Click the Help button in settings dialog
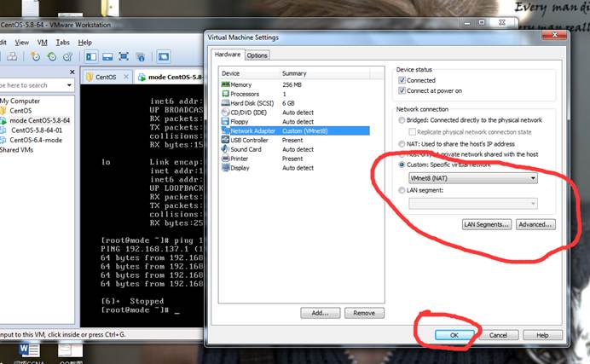 (x=542, y=335)
